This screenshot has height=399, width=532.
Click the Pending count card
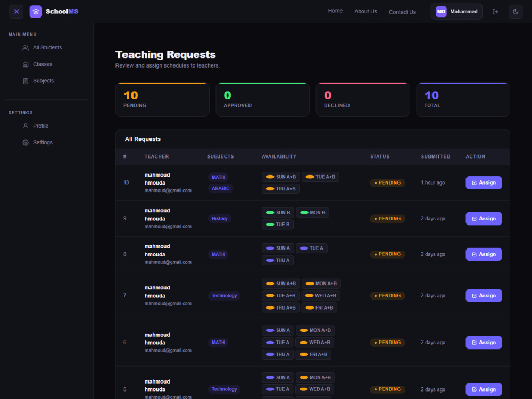(162, 100)
